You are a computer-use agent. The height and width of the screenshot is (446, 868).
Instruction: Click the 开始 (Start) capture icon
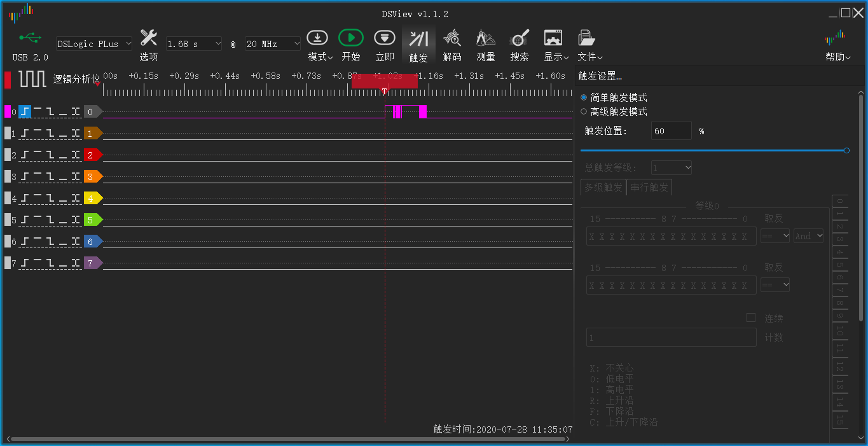[x=350, y=38]
